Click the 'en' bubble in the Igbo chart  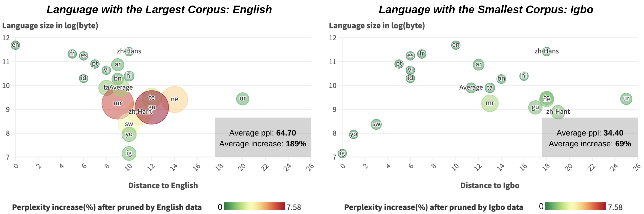coord(456,45)
